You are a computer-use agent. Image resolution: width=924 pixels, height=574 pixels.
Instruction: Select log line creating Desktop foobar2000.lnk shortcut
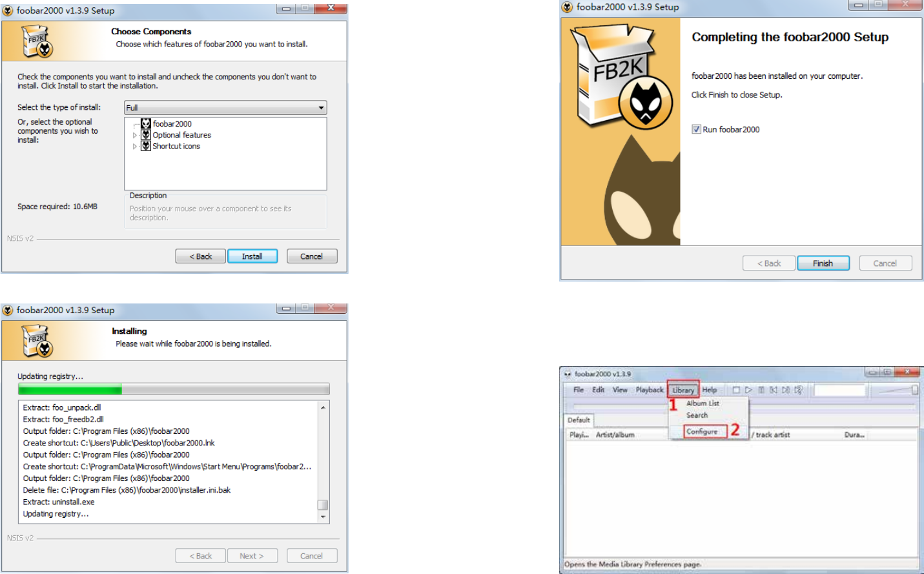(x=119, y=443)
